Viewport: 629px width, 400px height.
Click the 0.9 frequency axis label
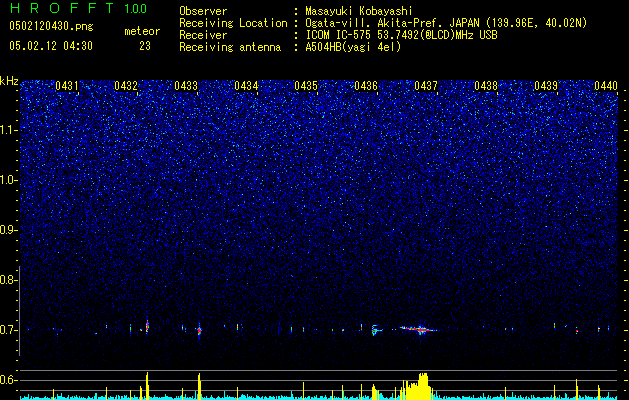point(8,230)
